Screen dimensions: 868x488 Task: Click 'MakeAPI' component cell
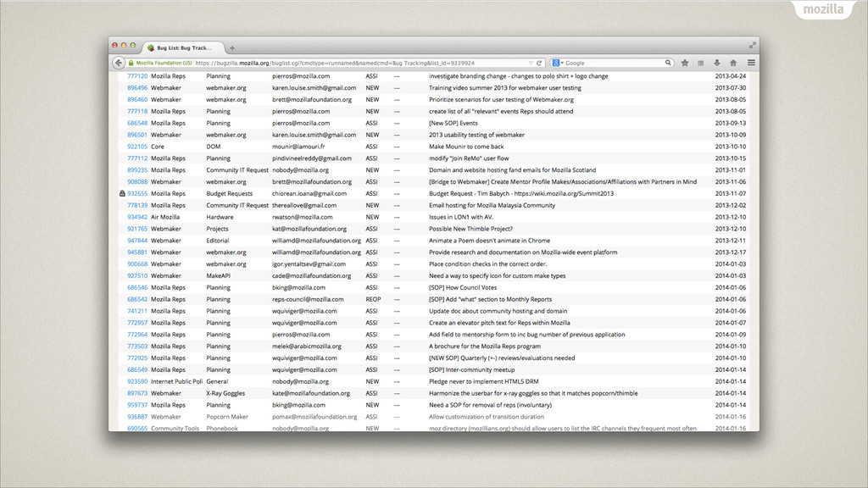point(218,275)
